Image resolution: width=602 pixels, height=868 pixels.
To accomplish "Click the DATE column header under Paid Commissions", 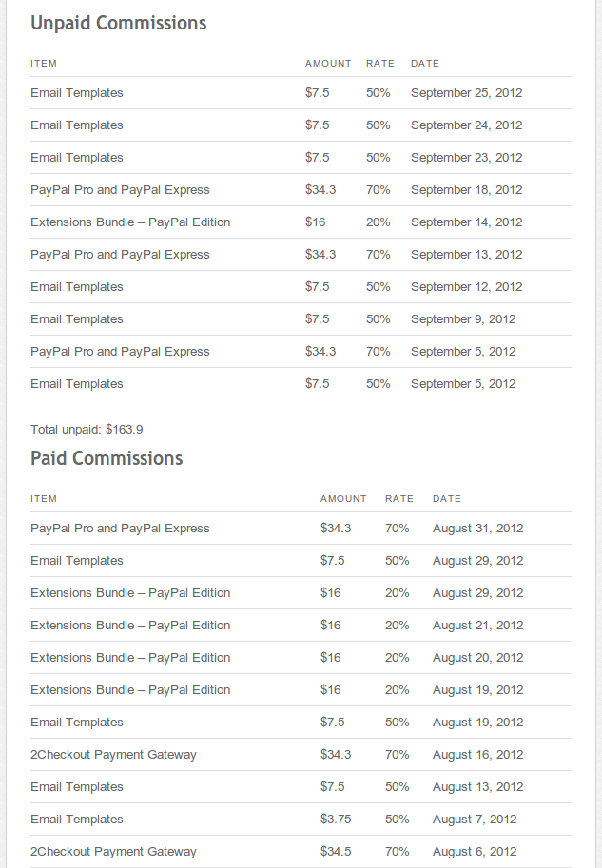I will pos(447,499).
